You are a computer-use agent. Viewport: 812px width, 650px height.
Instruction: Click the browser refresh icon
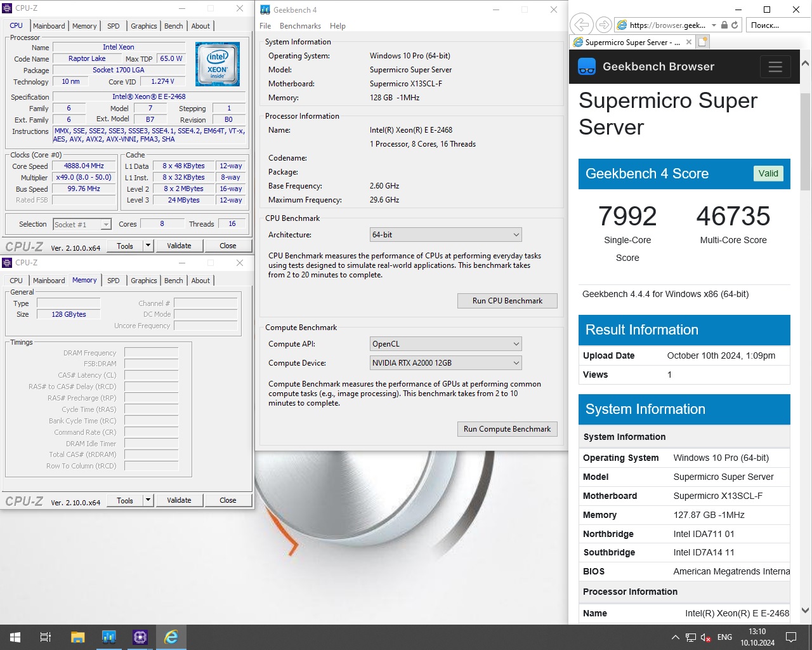pos(735,25)
